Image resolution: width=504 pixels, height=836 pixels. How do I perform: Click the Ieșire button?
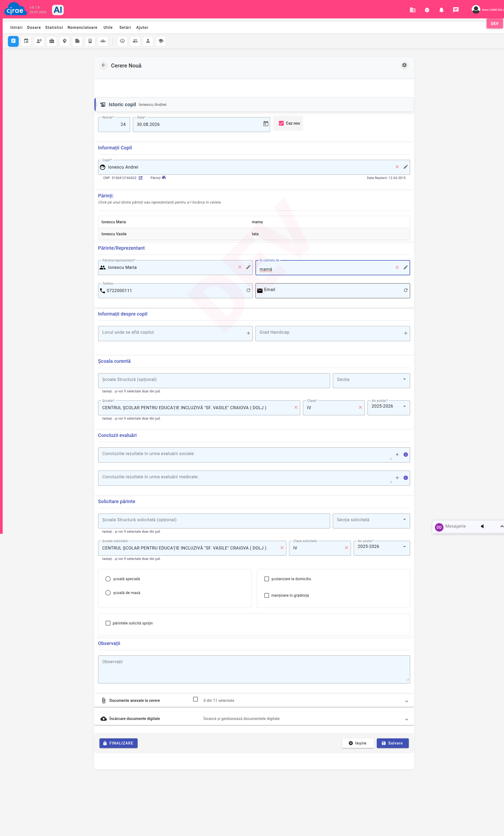coord(358,743)
